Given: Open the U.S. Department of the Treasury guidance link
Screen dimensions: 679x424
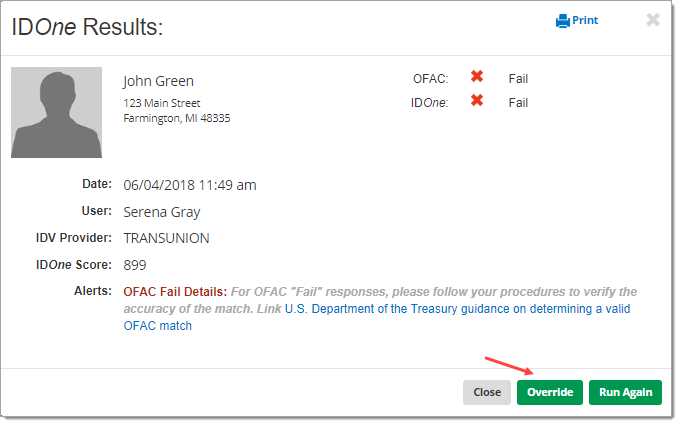Looking at the screenshot, I should [x=457, y=309].
